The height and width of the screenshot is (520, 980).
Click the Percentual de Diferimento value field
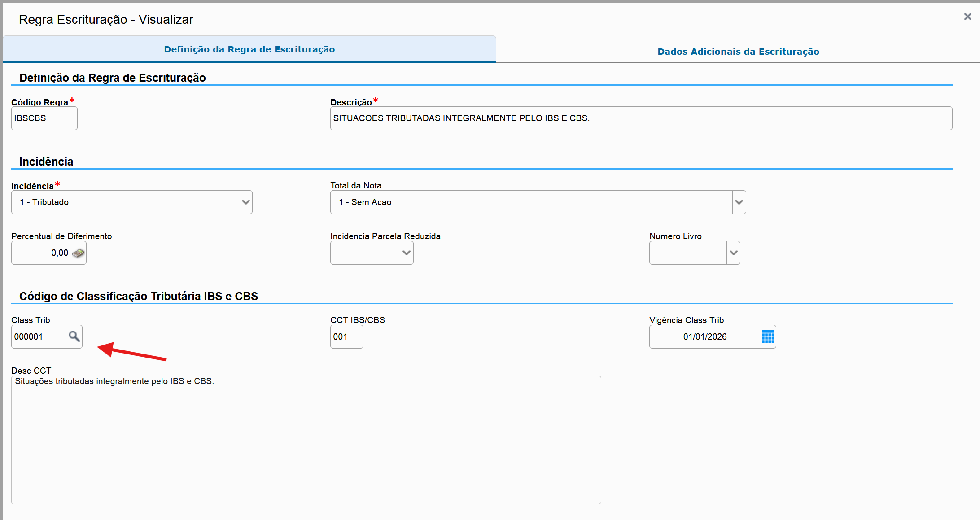(43, 253)
